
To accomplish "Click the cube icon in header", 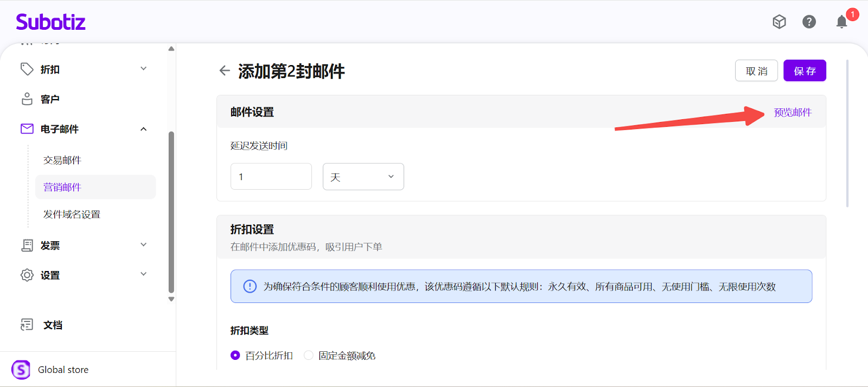I will click(x=779, y=22).
